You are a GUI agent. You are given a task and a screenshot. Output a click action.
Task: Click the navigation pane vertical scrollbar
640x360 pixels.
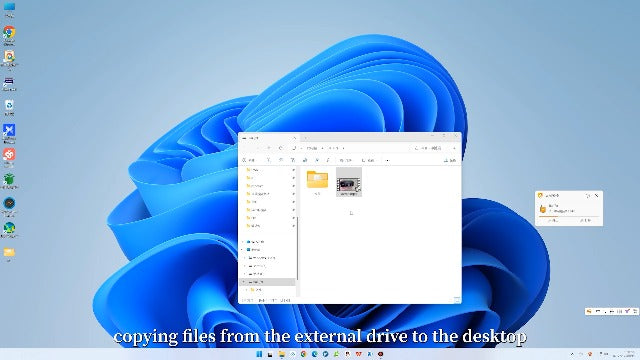click(298, 248)
